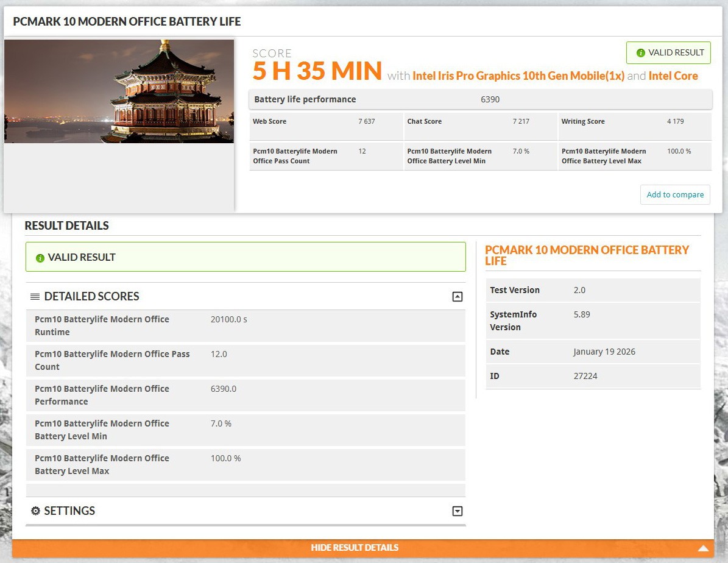Click the Writing Score label
728x563 pixels.
click(583, 121)
